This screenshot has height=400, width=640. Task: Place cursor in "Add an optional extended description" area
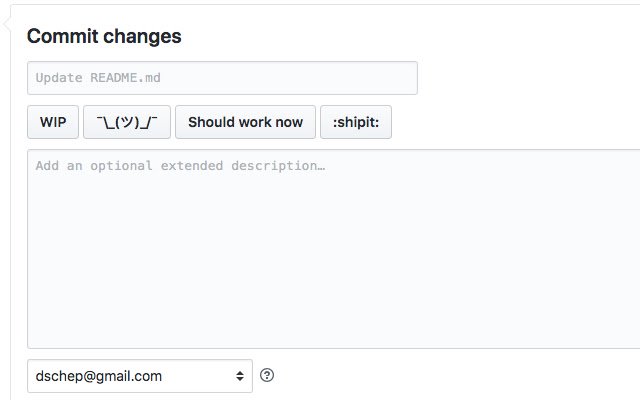[333, 248]
